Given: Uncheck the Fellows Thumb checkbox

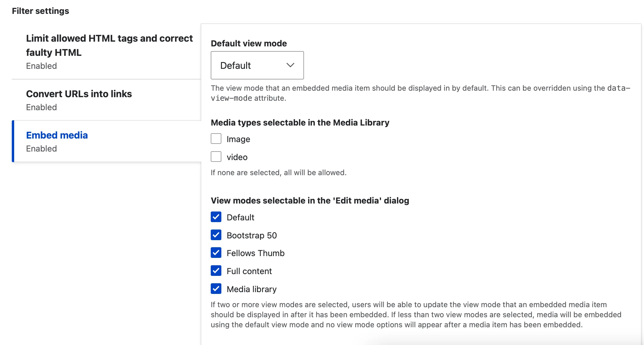Looking at the screenshot, I should [x=216, y=253].
